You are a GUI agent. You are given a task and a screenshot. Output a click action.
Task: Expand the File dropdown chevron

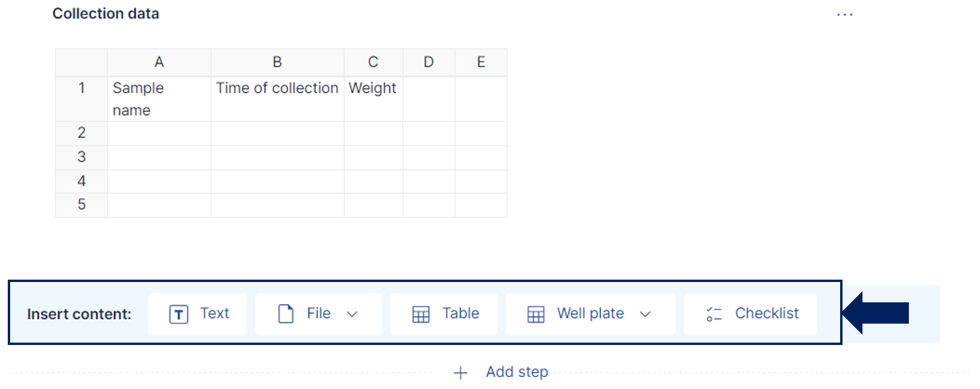click(352, 314)
